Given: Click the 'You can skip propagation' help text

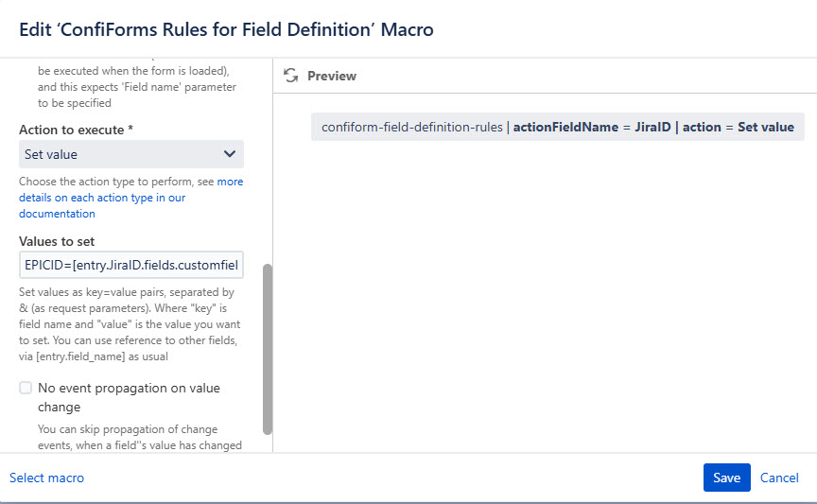Looking at the screenshot, I should pos(140,437).
